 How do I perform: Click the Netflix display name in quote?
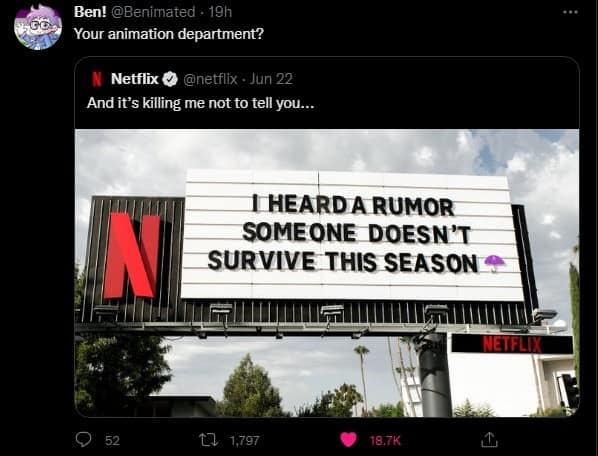(135, 79)
